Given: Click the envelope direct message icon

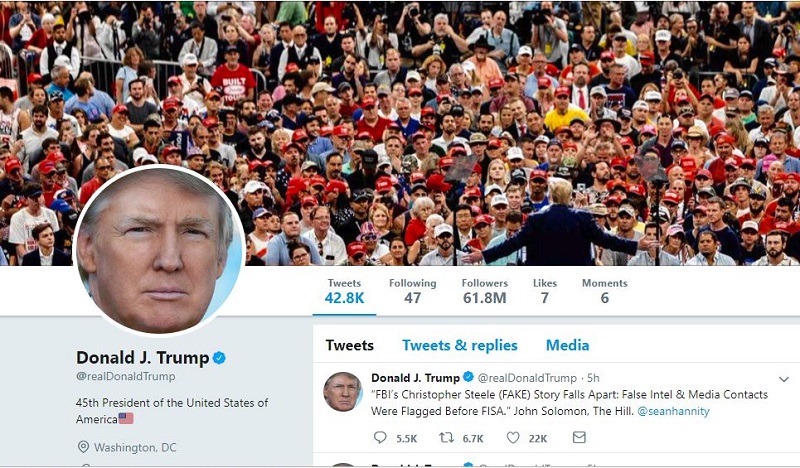Looking at the screenshot, I should [579, 437].
